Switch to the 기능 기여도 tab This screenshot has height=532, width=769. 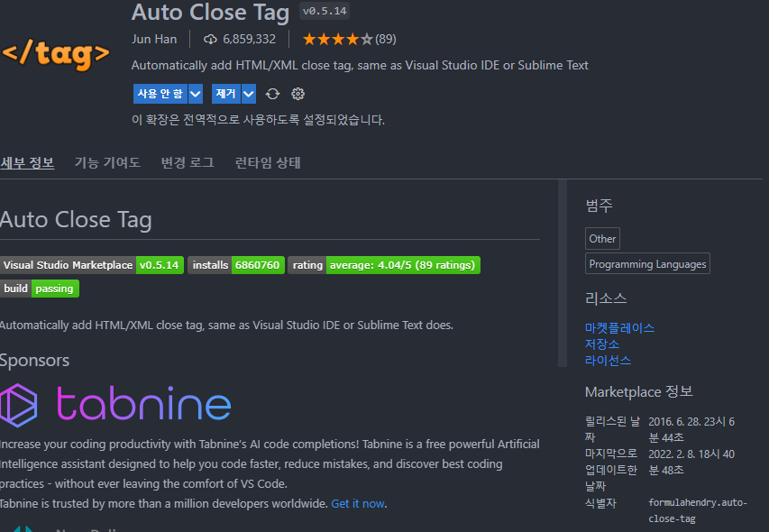pyautogui.click(x=107, y=163)
